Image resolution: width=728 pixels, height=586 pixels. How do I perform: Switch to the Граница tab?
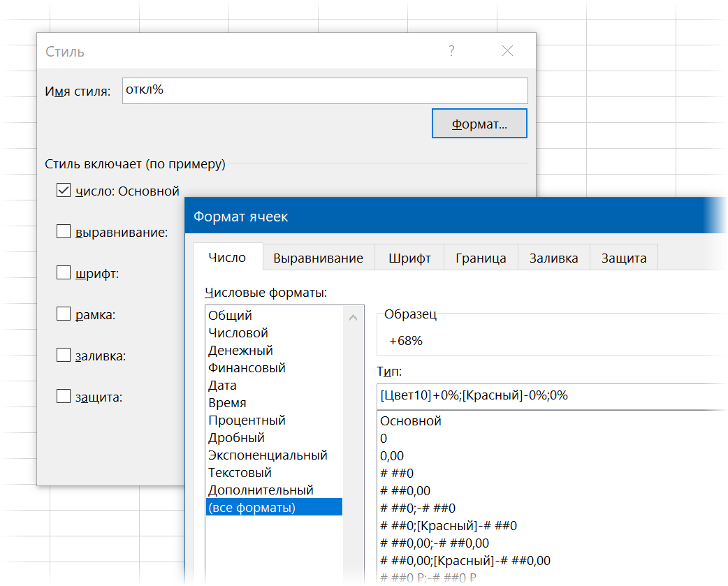(481, 258)
